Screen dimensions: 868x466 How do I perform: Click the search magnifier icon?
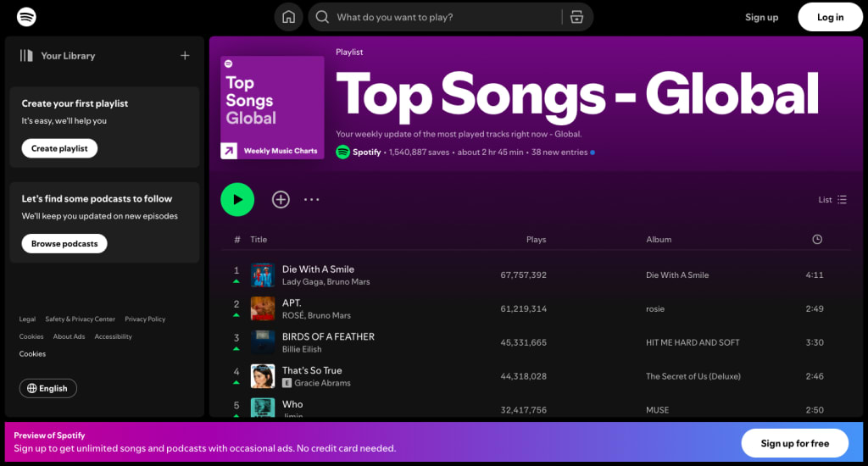322,17
